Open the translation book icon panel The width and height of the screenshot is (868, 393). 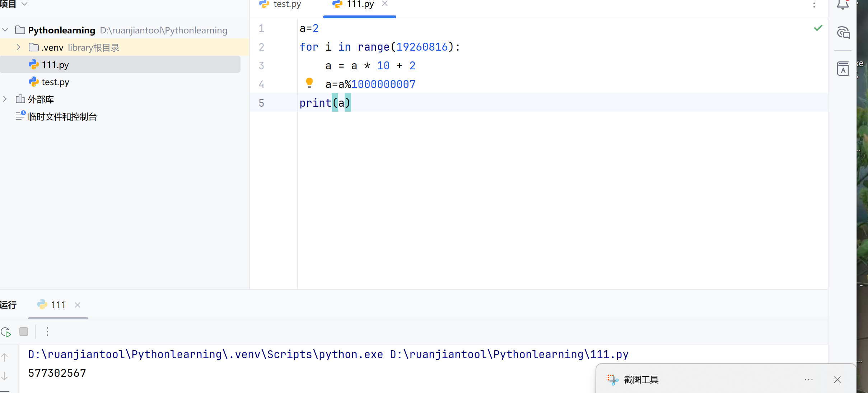pos(843,69)
